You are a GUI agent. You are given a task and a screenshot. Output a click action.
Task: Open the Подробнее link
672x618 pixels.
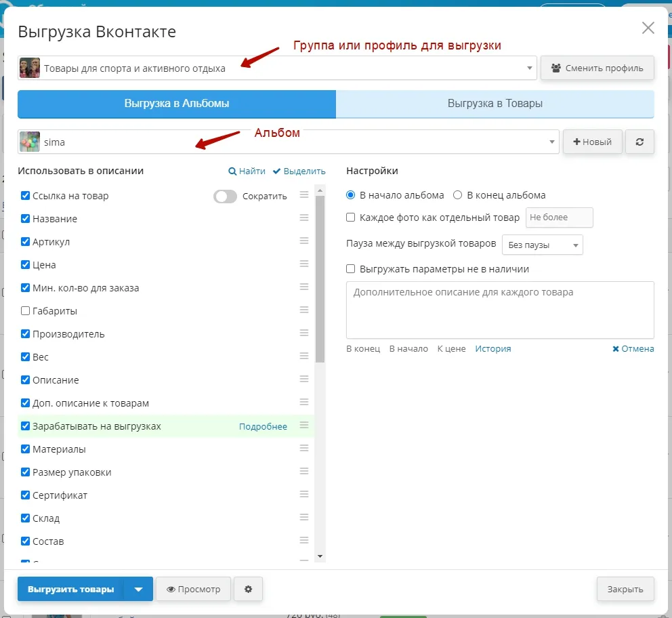click(x=263, y=426)
